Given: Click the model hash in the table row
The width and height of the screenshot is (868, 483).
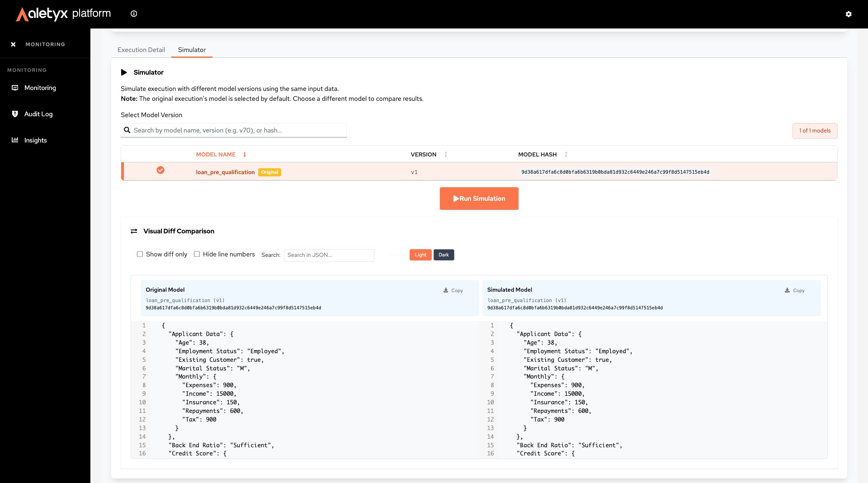Looking at the screenshot, I should [x=615, y=172].
